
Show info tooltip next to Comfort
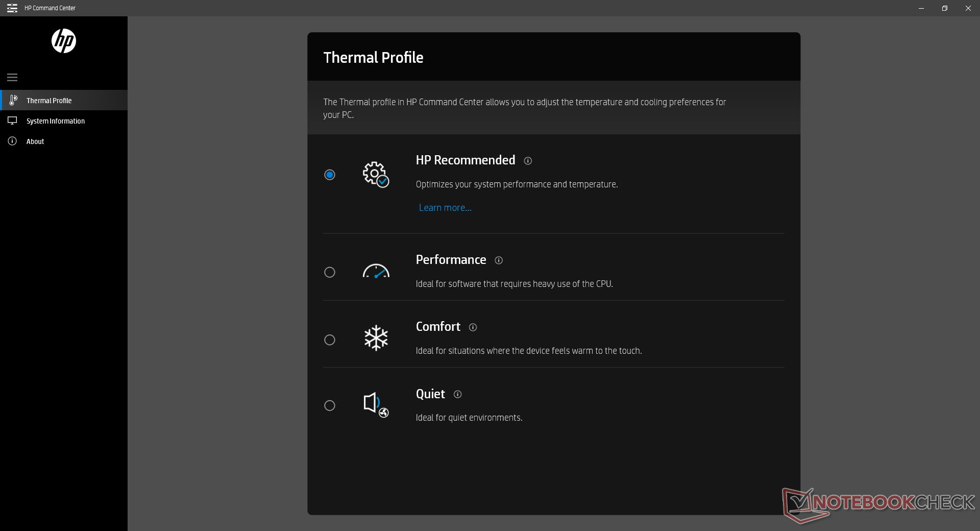click(x=473, y=327)
